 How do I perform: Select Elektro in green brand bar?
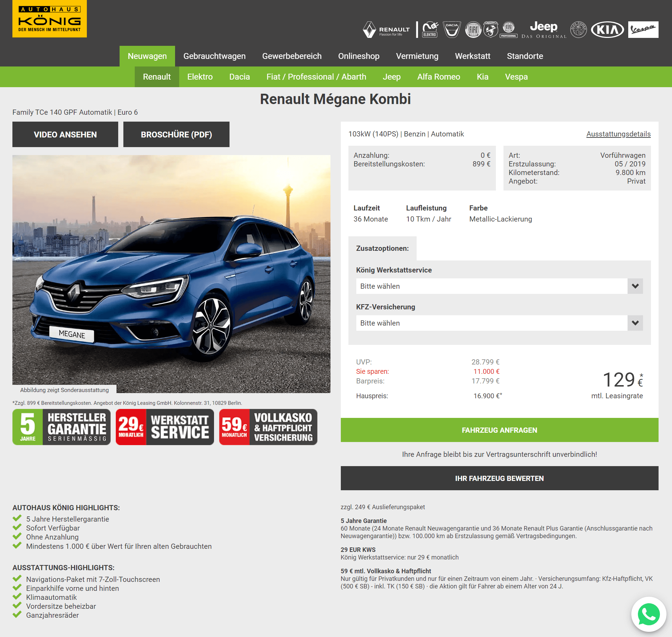(x=200, y=77)
